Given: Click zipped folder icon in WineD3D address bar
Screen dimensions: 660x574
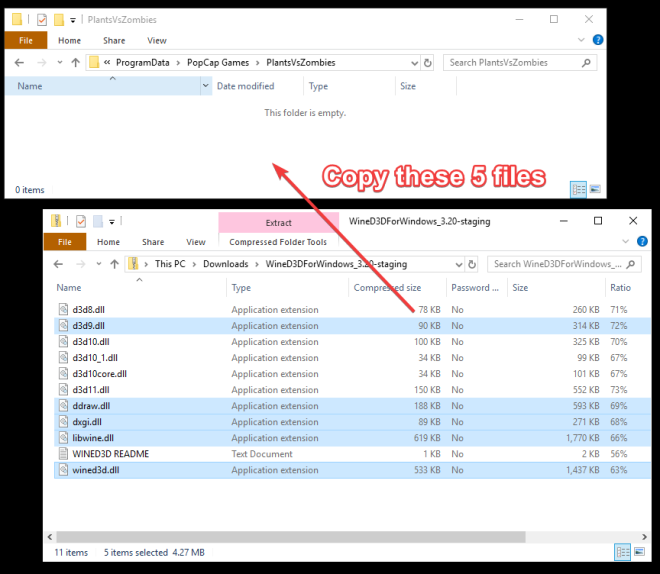Looking at the screenshot, I should click(133, 264).
